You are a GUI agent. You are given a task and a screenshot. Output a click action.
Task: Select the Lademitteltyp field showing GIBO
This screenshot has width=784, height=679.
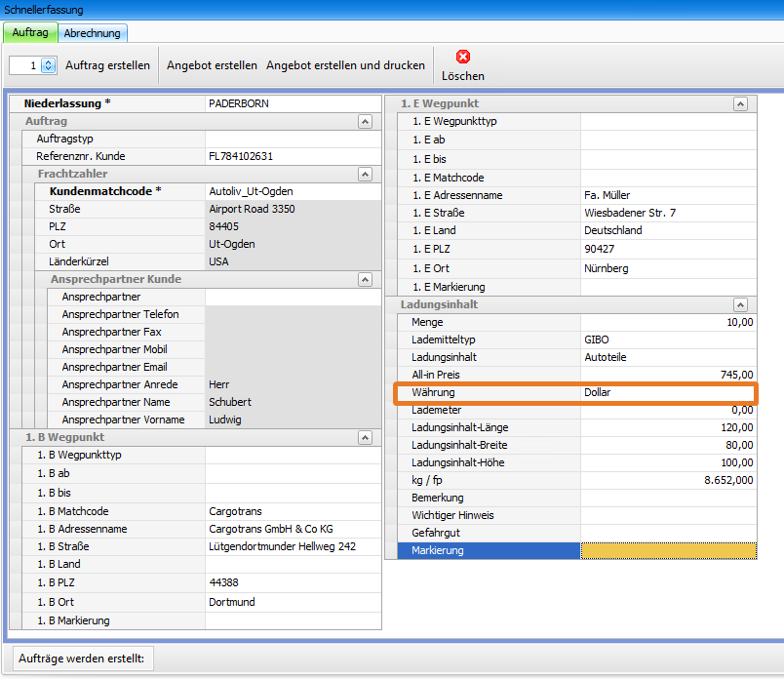(668, 339)
